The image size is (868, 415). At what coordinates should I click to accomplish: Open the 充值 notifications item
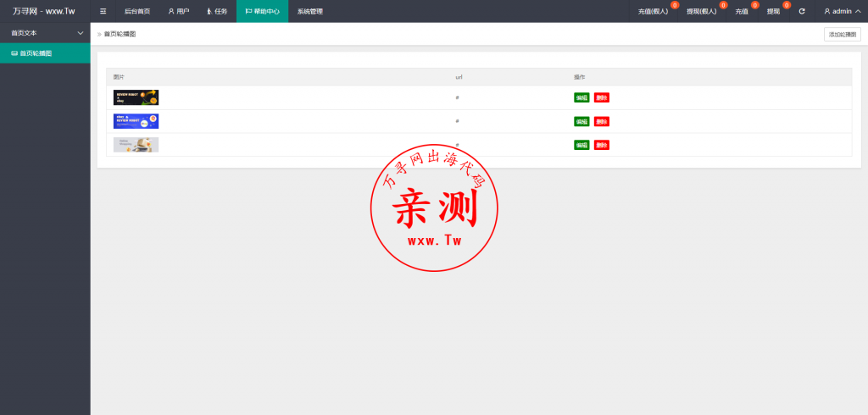(742, 11)
